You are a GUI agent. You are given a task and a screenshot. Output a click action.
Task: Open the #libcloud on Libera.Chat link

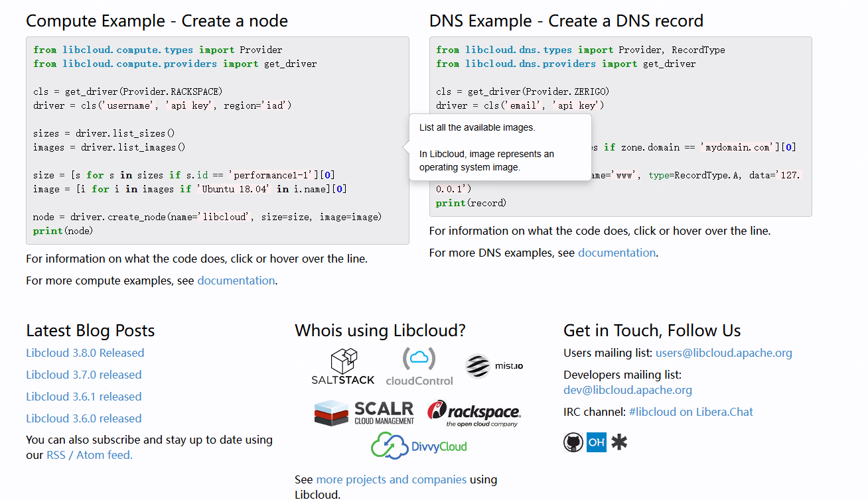point(691,412)
